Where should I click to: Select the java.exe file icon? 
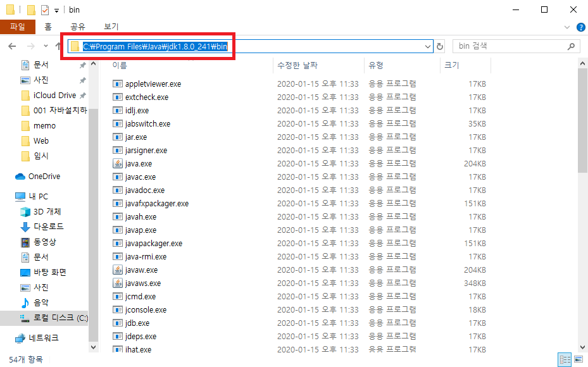(x=118, y=163)
